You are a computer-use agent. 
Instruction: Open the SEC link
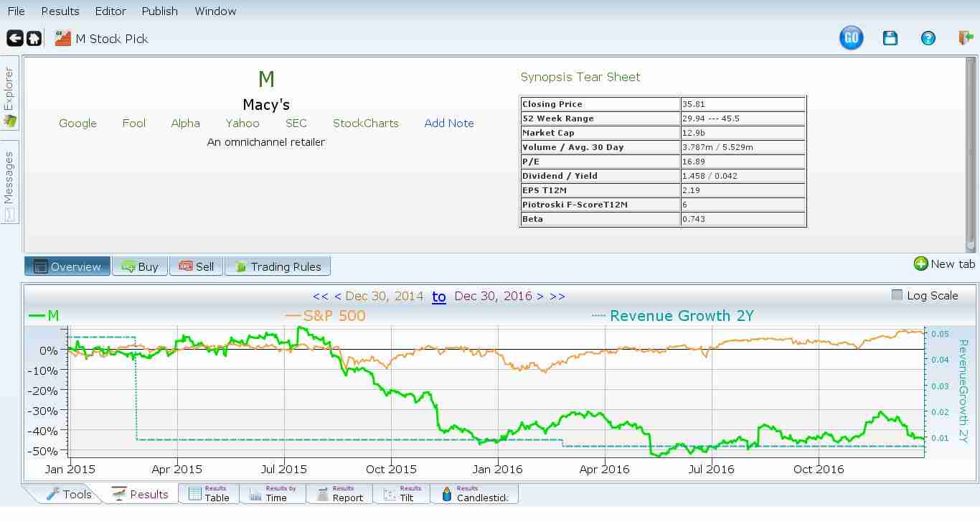(x=296, y=123)
